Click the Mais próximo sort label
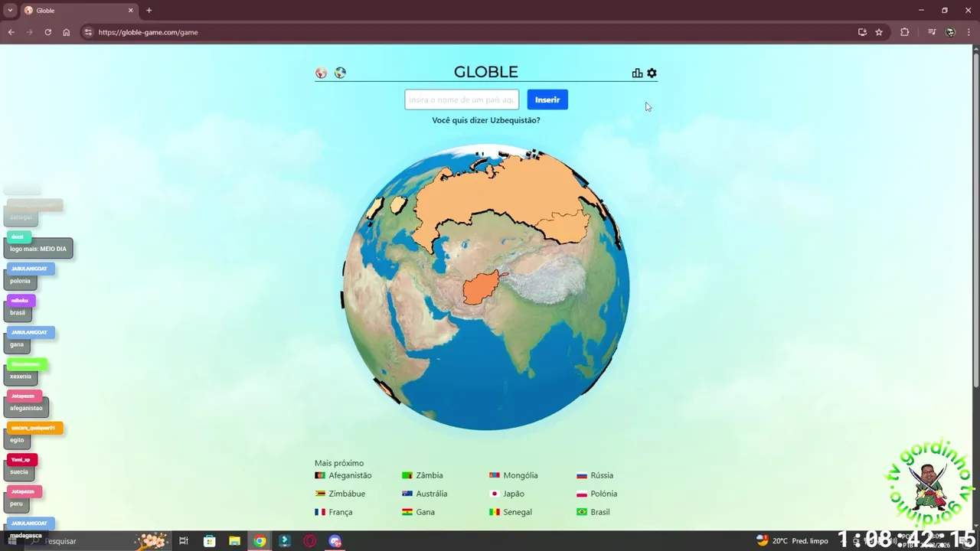 click(339, 463)
